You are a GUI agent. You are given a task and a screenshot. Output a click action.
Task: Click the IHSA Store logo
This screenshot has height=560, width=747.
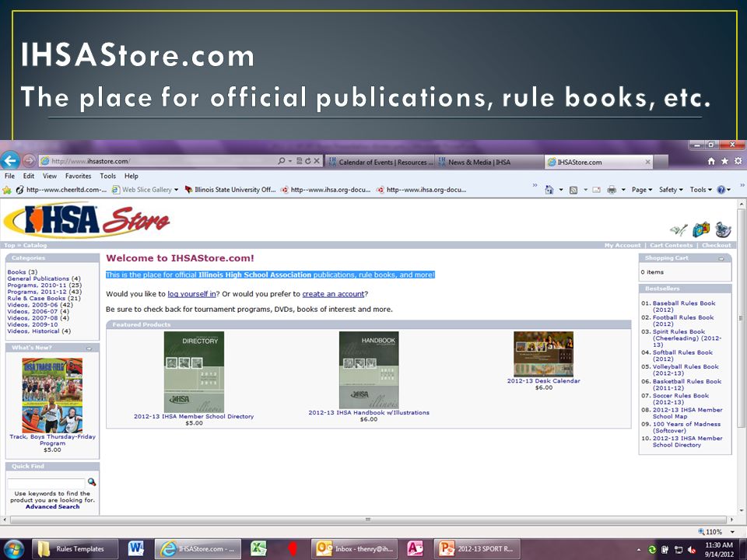point(86,221)
